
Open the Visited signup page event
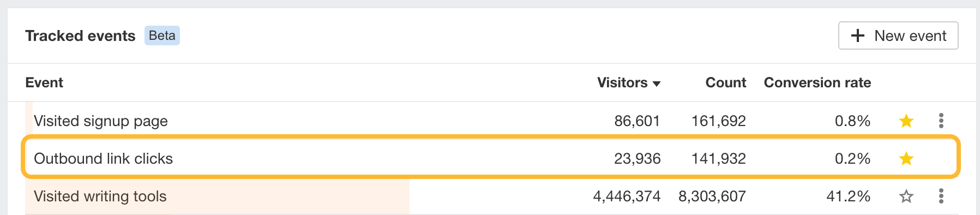[x=101, y=121]
